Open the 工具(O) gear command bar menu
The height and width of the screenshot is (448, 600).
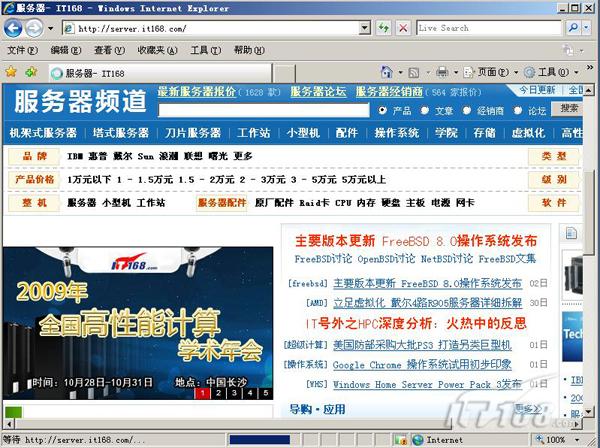(551, 72)
